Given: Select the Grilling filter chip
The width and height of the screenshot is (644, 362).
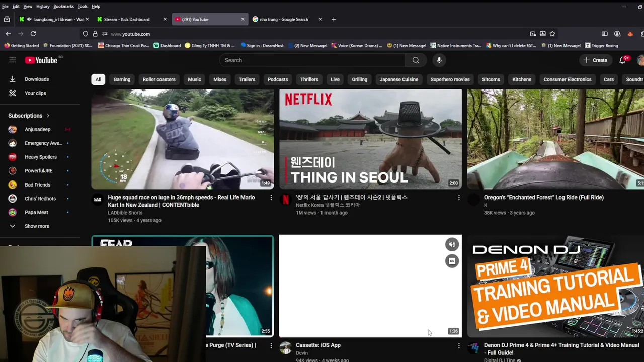Looking at the screenshot, I should pyautogui.click(x=359, y=79).
